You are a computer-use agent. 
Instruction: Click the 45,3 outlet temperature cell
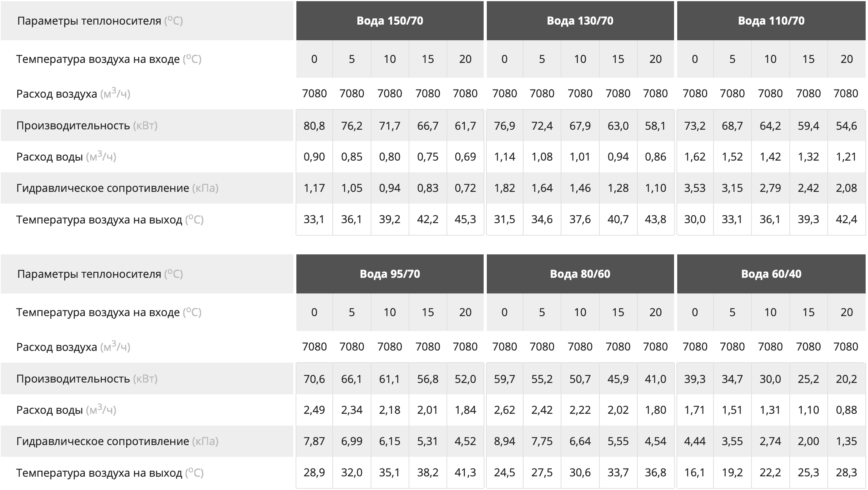coord(465,220)
